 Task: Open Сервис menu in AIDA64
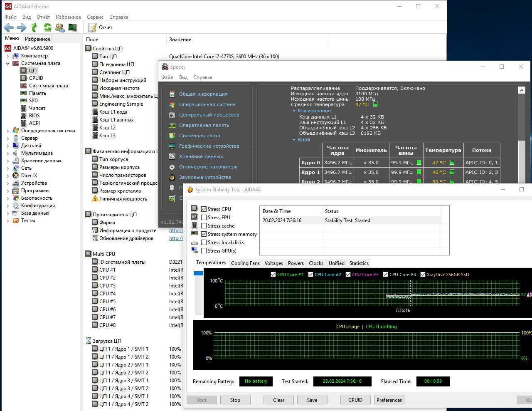95,17
